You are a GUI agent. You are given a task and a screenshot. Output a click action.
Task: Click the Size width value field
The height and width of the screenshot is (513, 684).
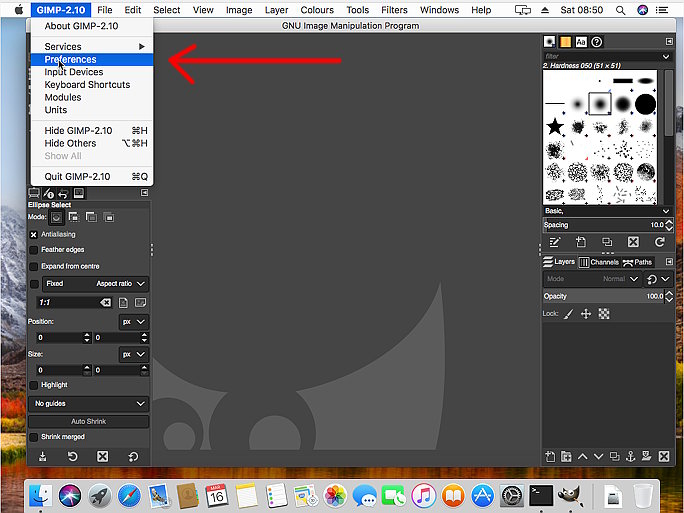pos(60,370)
